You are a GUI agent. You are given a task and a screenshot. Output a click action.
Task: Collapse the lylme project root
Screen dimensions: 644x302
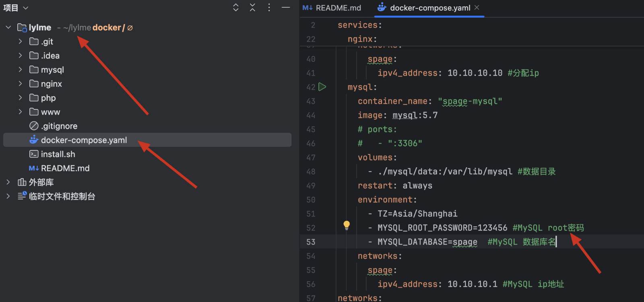(8, 27)
